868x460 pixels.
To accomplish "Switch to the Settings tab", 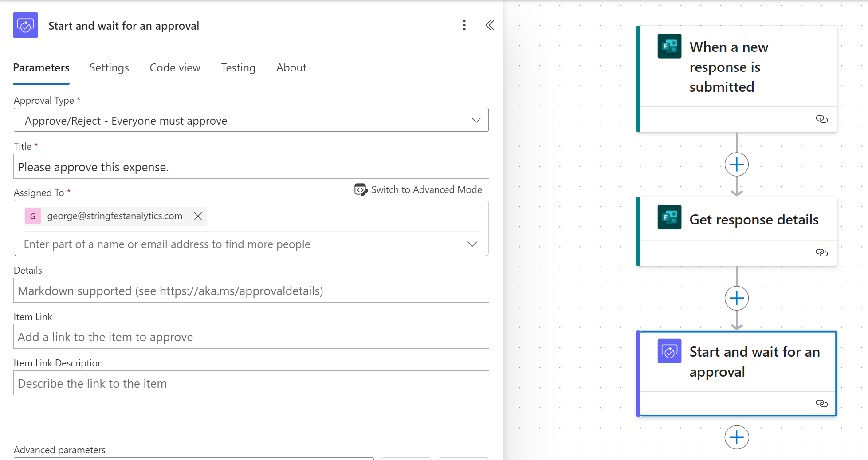I will click(x=109, y=68).
